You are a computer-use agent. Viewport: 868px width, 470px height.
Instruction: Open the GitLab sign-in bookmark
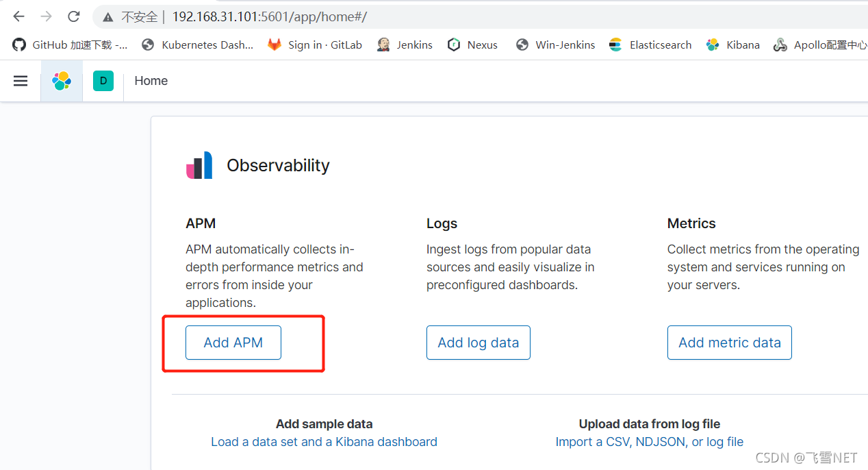click(x=274, y=44)
